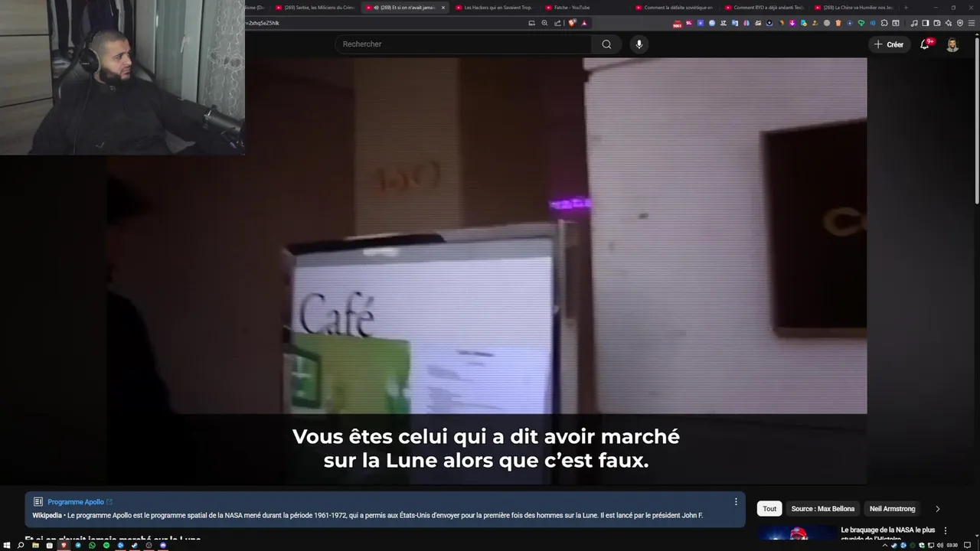
Task: Open a new browser tab with the plus button
Action: [x=906, y=8]
